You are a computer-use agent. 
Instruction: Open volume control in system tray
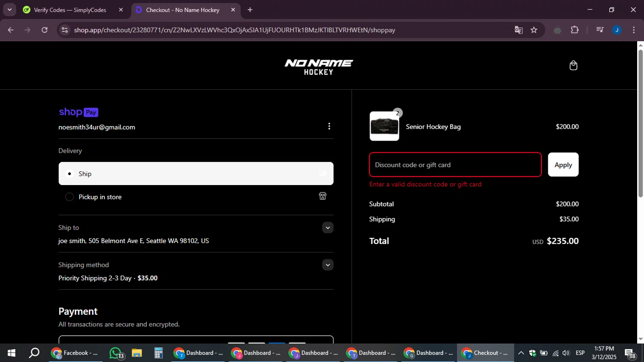(566, 353)
